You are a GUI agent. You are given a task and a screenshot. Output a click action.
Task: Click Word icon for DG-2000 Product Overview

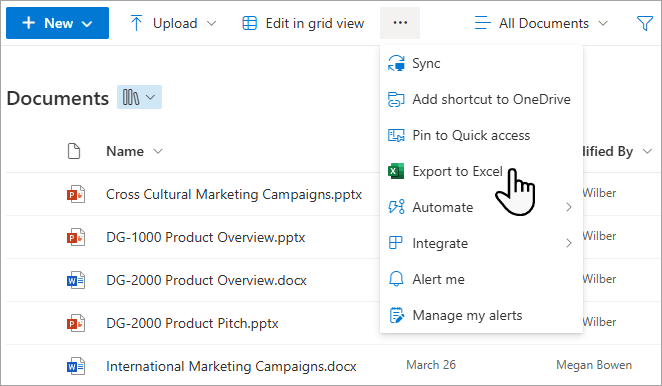[x=76, y=280]
